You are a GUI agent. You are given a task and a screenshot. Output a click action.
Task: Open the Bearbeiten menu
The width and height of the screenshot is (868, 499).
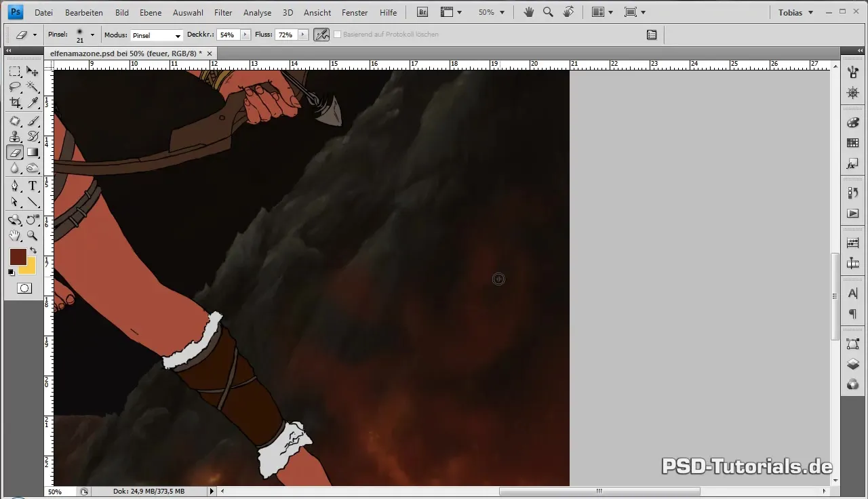84,12
